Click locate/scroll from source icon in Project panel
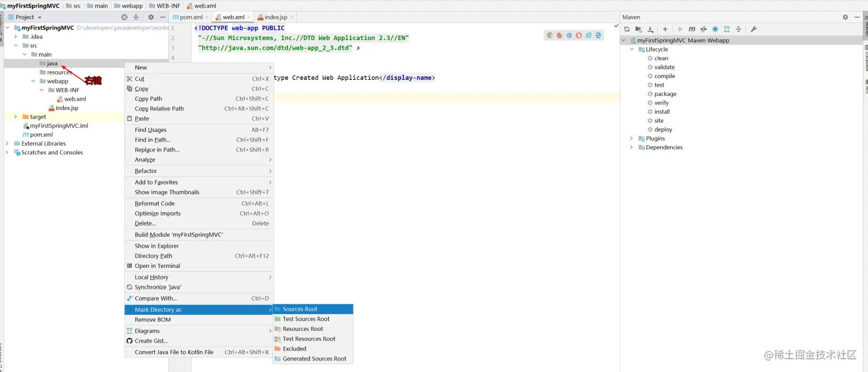The width and height of the screenshot is (868, 372). pos(125,17)
